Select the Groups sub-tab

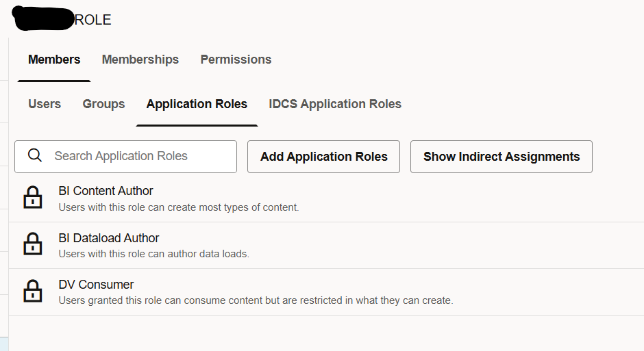pyautogui.click(x=103, y=104)
